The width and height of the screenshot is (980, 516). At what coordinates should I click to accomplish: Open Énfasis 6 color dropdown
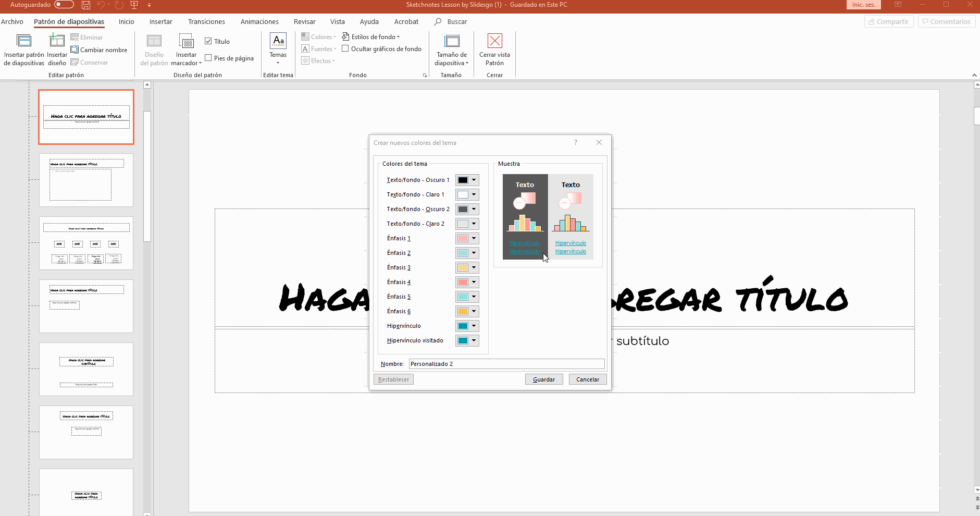pyautogui.click(x=467, y=311)
